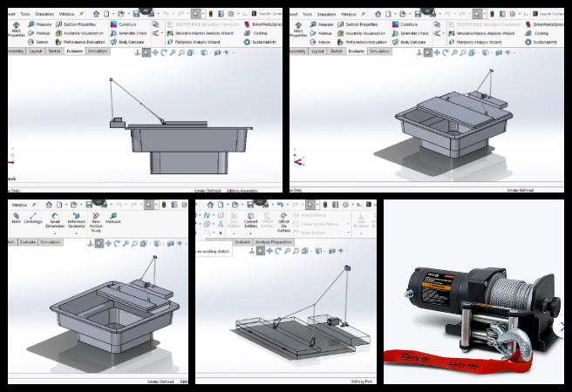
Task: Toggle the Select cursor tool in closed-lid window
Action: (x=476, y=14)
